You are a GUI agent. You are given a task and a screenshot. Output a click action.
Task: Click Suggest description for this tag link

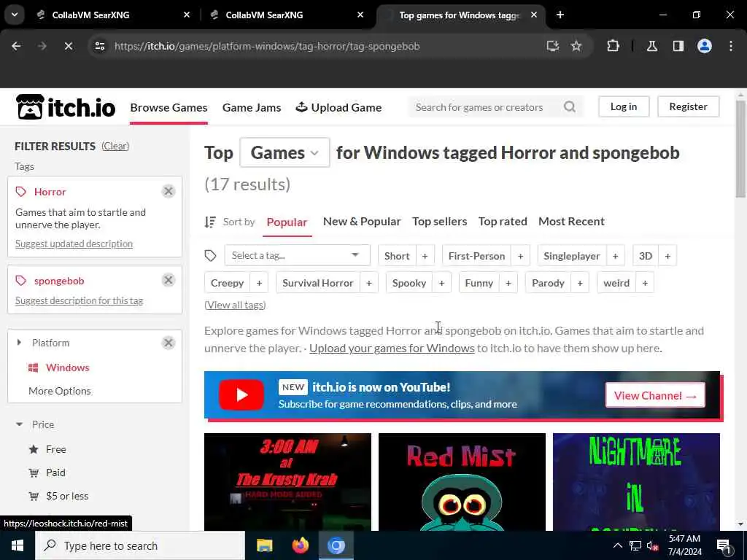[x=79, y=300]
